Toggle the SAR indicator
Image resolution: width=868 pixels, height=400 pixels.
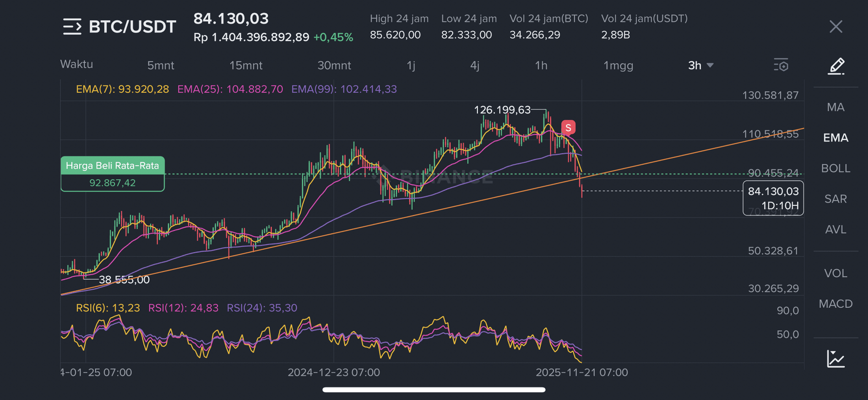click(836, 199)
